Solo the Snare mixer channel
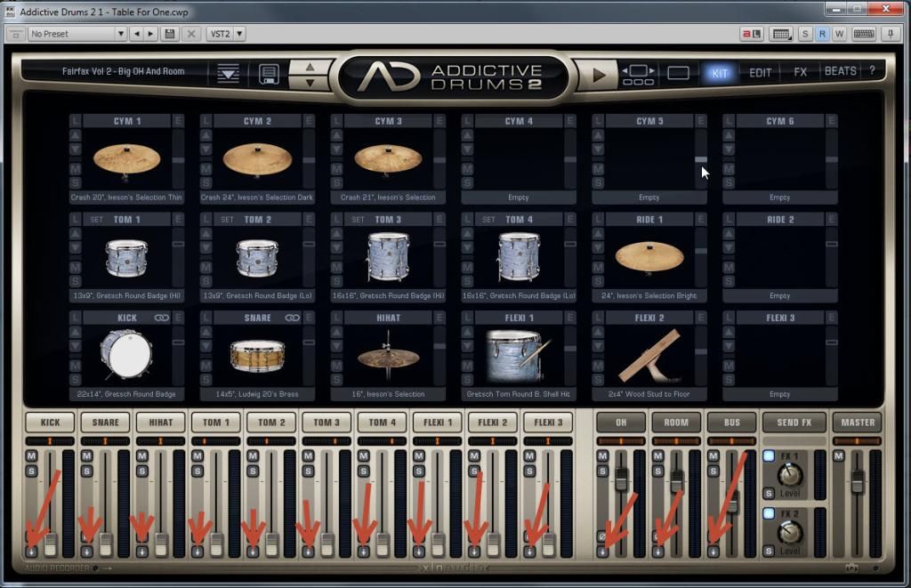Image resolution: width=911 pixels, height=588 pixels. click(86, 471)
